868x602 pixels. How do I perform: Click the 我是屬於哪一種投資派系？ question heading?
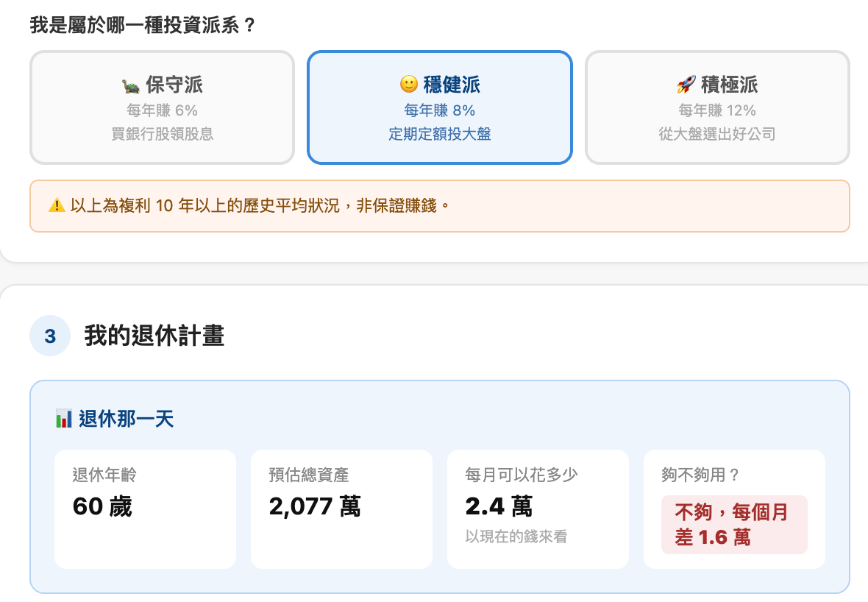[x=143, y=25]
